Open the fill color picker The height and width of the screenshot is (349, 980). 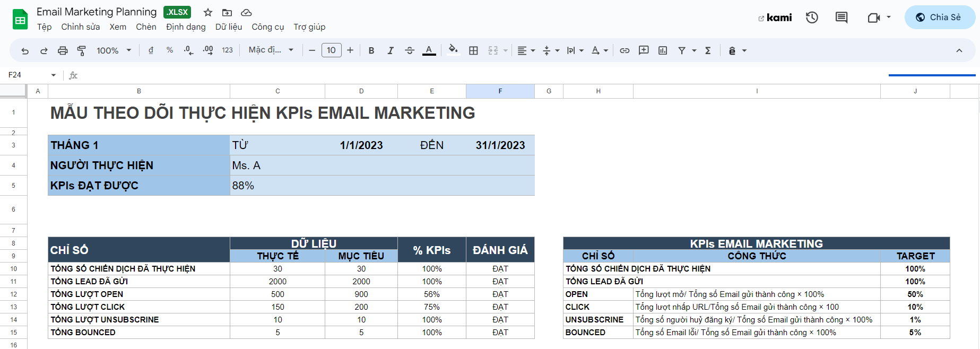click(453, 50)
